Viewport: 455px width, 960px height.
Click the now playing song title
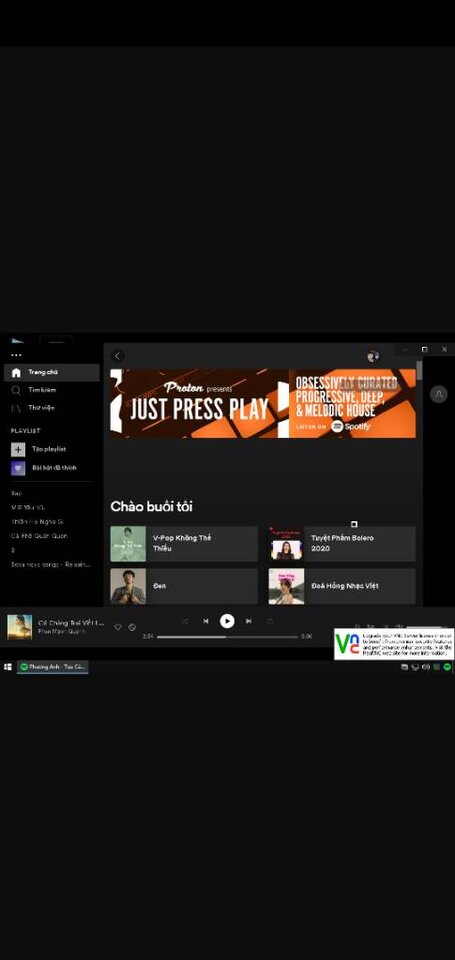click(x=71, y=623)
